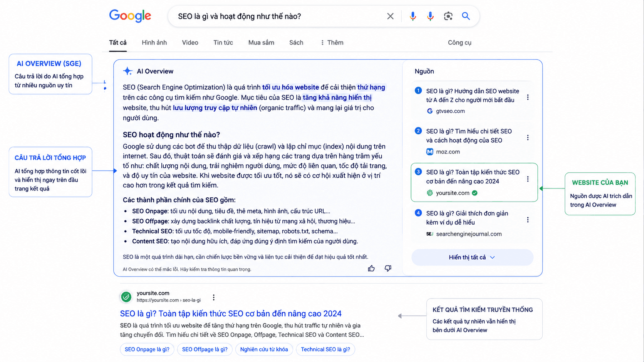Select the 'Nghiên cứu từ khóa' chip
This screenshot has height=362, width=644.
(264, 349)
